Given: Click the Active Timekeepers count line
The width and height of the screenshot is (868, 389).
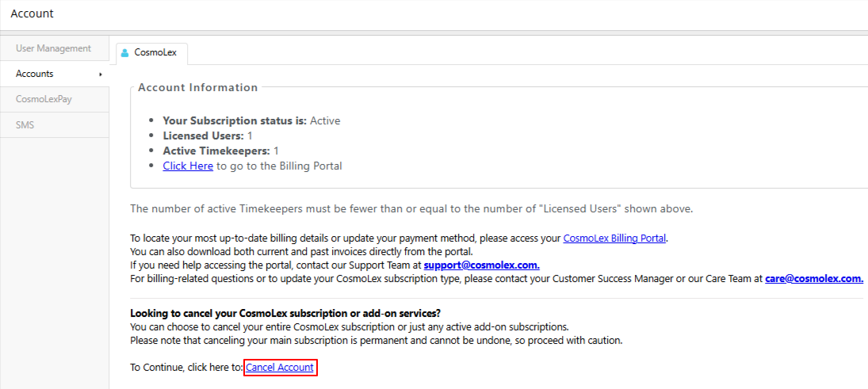Looking at the screenshot, I should [221, 151].
